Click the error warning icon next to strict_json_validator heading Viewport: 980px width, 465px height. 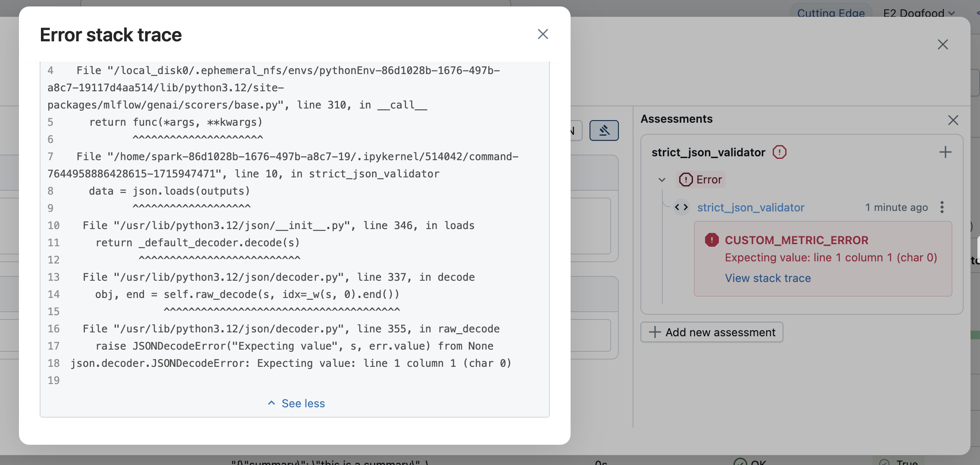click(x=779, y=152)
